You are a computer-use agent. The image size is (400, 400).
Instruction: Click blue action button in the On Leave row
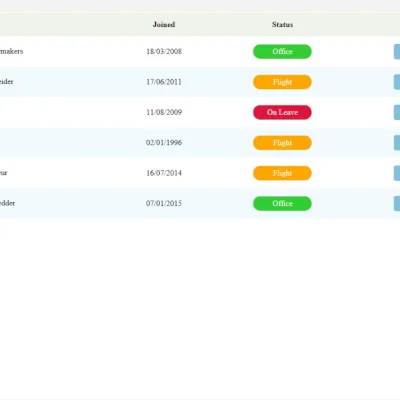(397, 112)
